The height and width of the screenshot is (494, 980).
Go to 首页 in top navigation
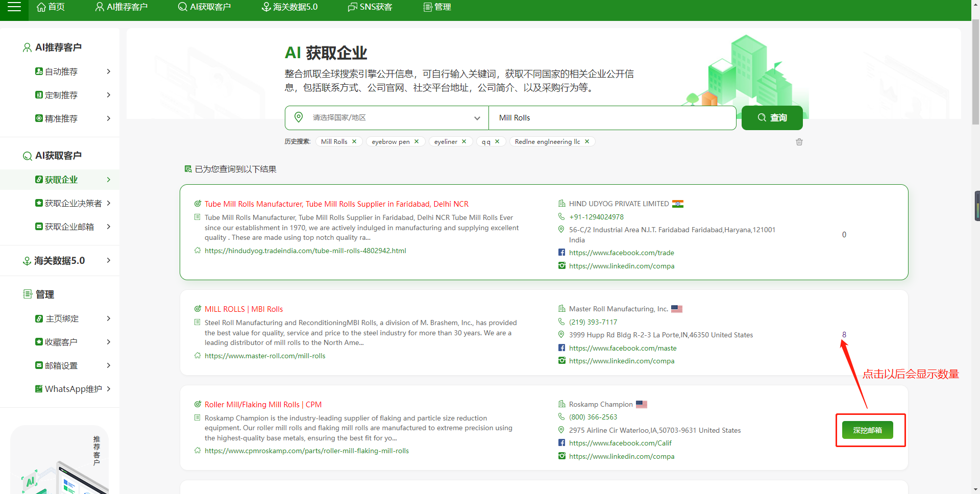pos(51,7)
